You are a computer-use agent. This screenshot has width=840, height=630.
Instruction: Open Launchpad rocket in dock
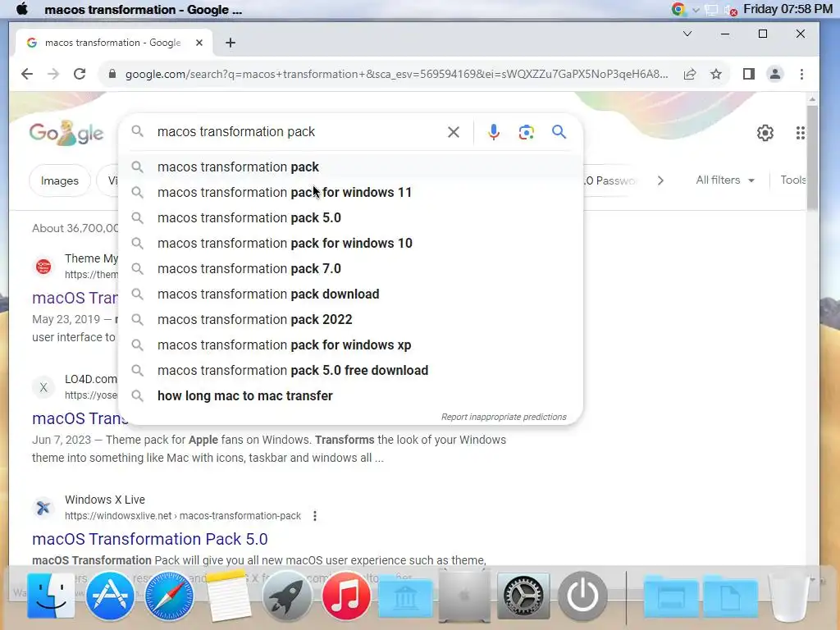point(287,596)
